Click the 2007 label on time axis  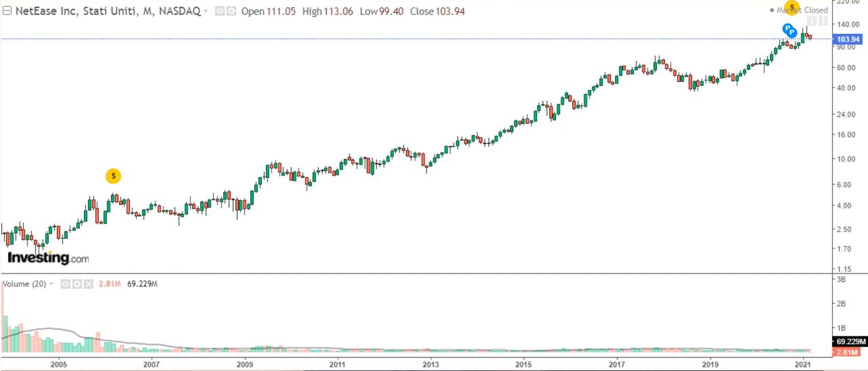(x=151, y=364)
